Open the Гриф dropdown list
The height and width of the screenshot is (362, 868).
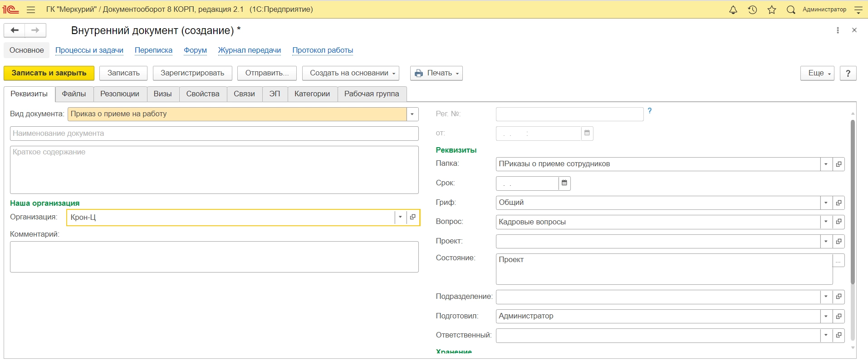click(826, 203)
